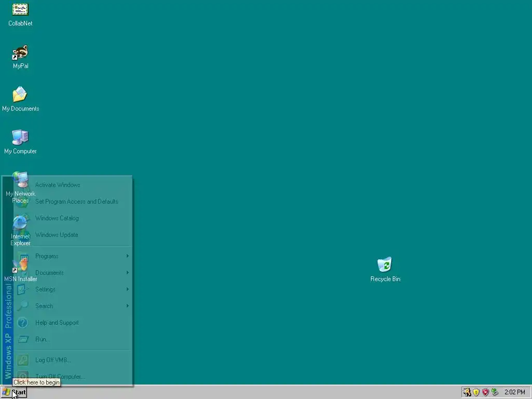532x399 pixels.
Task: Open Windows Catalog from Start menu
Action: click(73, 218)
